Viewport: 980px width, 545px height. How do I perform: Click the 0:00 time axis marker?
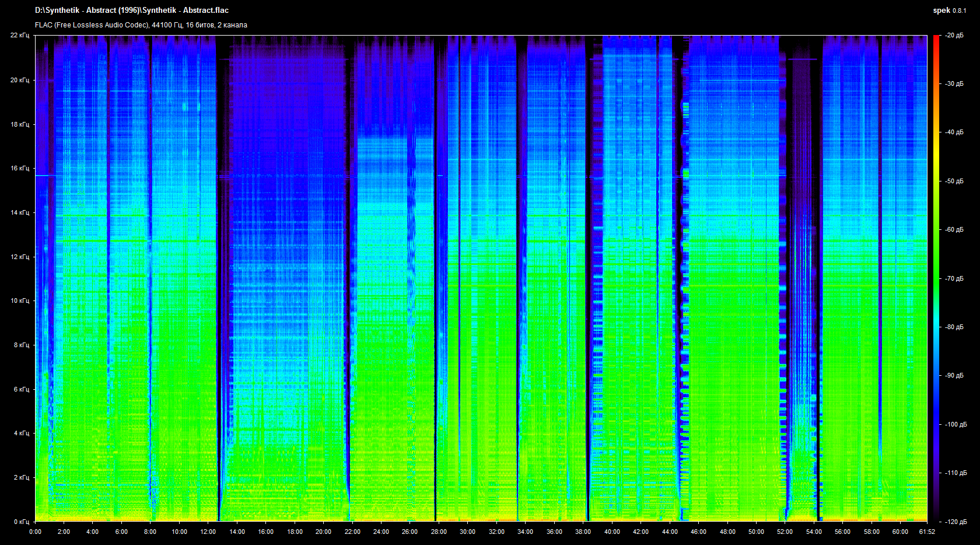[35, 532]
